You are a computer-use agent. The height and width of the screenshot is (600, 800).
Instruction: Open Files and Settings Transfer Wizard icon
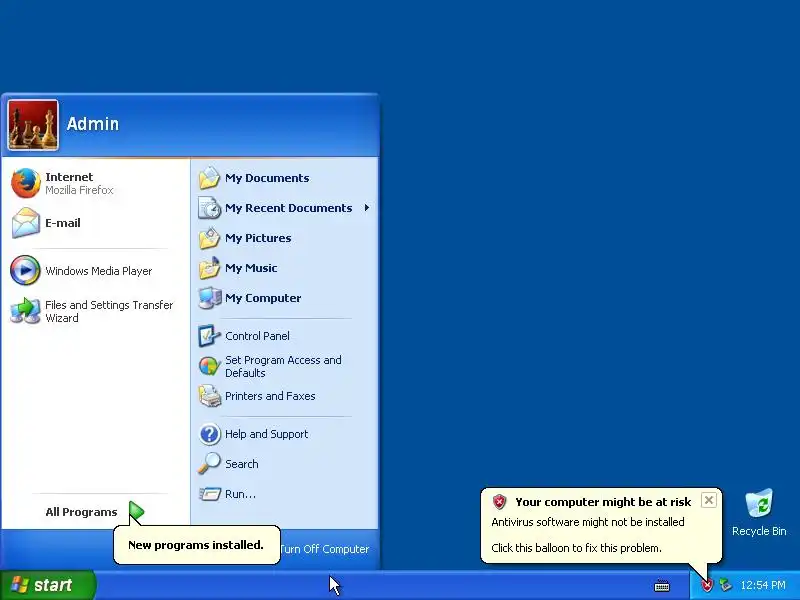[x=25, y=311]
